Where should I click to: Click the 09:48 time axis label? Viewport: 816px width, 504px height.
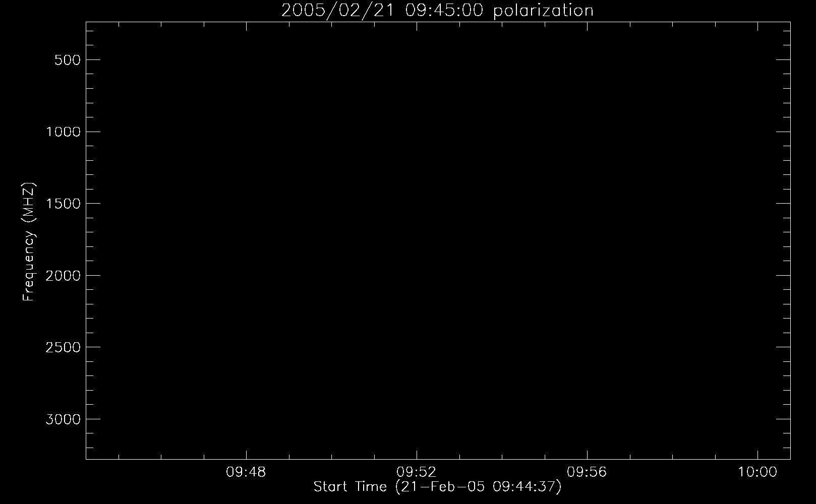tap(246, 472)
